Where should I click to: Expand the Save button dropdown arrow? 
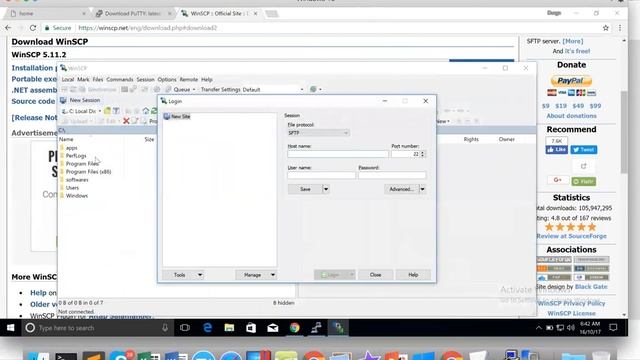326,189
